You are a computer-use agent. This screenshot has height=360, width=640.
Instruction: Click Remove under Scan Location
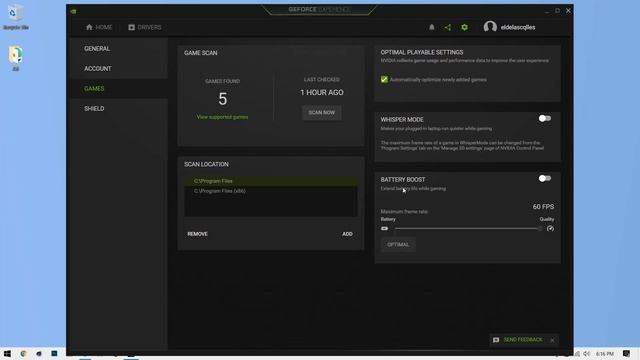(x=198, y=234)
